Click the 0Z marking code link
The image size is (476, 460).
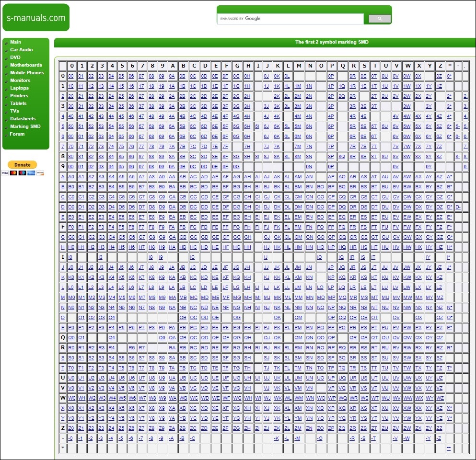[439, 76]
